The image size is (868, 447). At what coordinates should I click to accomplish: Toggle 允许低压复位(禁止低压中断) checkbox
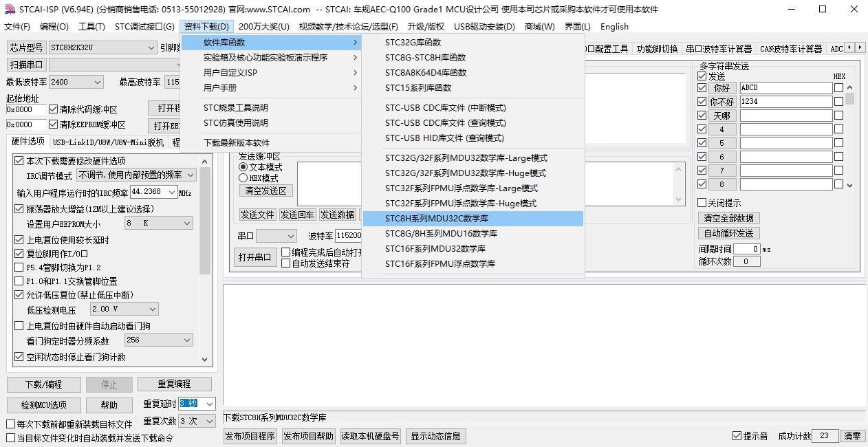coord(19,295)
